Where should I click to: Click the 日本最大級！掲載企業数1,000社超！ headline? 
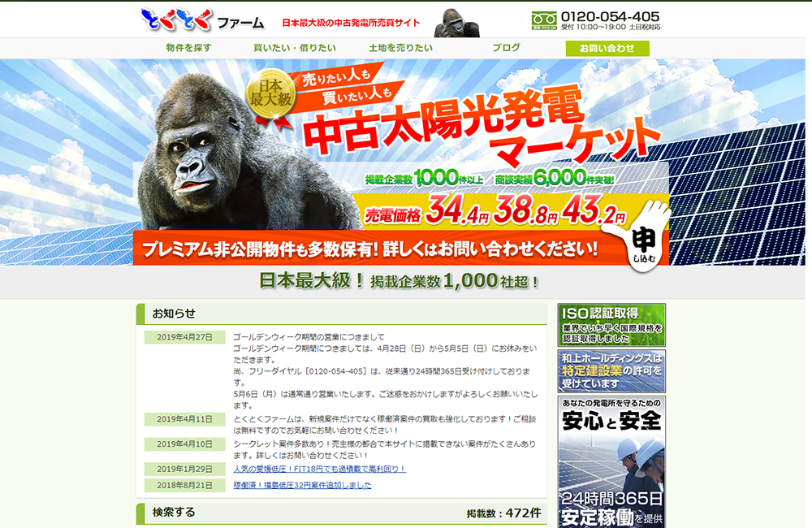[399, 281]
